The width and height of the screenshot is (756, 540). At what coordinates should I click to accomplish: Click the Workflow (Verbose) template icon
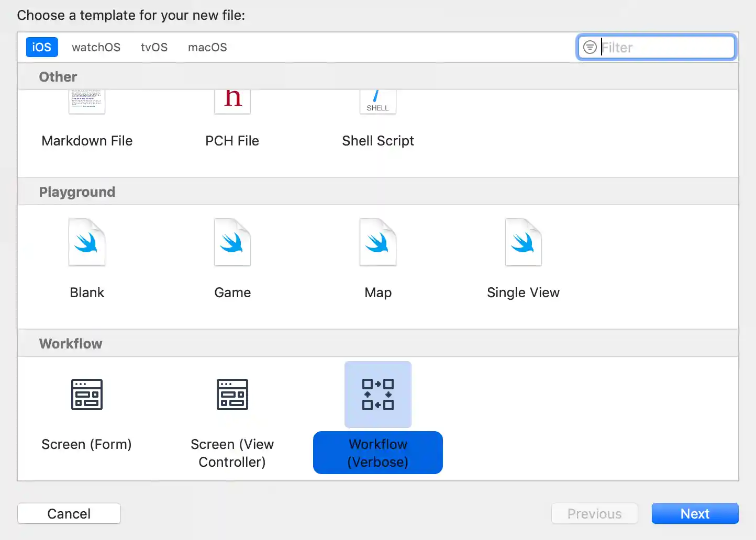(x=377, y=395)
